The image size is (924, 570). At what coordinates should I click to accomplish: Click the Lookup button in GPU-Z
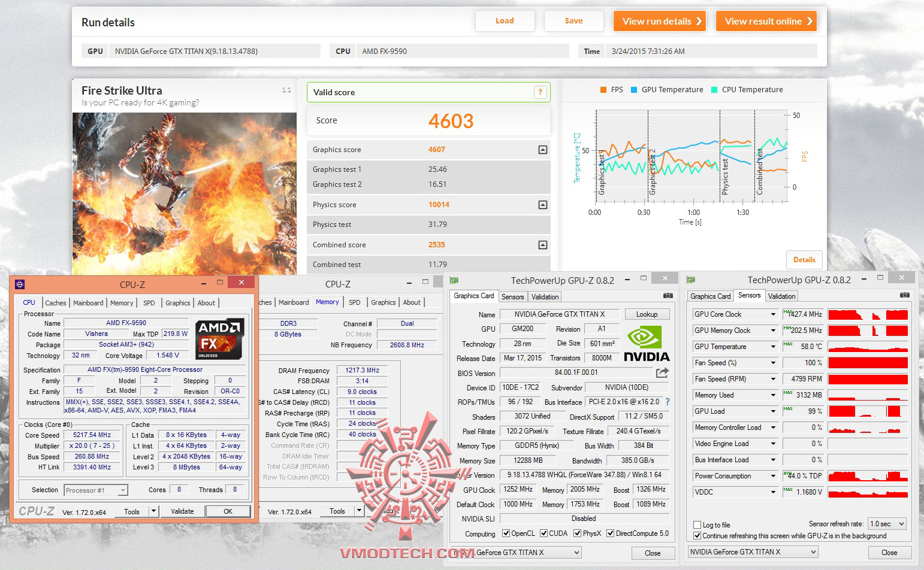pyautogui.click(x=647, y=314)
